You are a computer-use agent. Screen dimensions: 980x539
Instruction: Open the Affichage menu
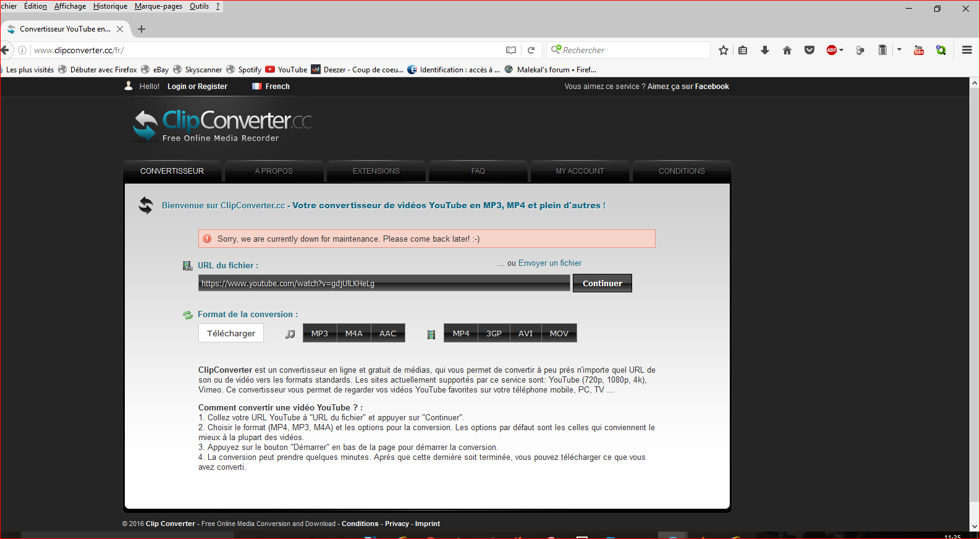(x=70, y=6)
